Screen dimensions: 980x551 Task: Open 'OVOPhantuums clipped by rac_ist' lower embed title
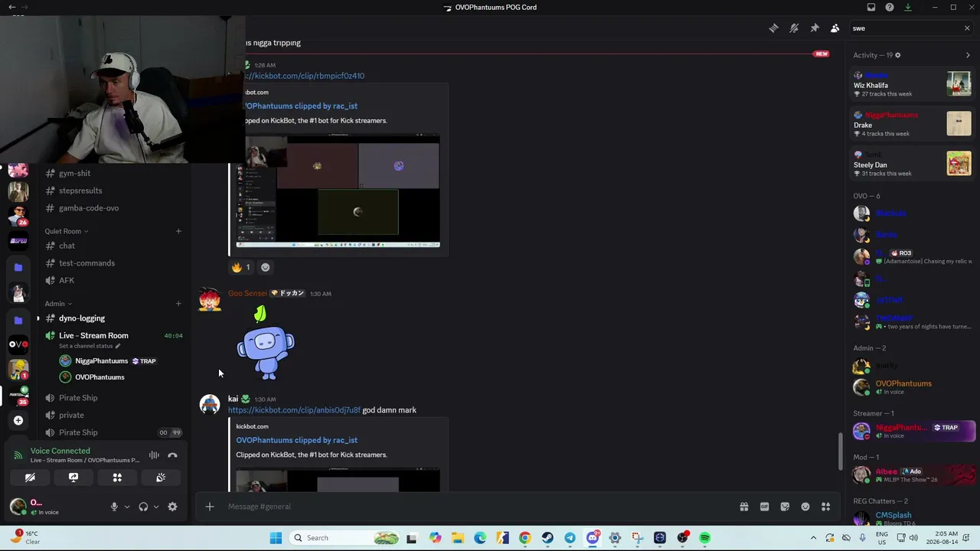297,440
